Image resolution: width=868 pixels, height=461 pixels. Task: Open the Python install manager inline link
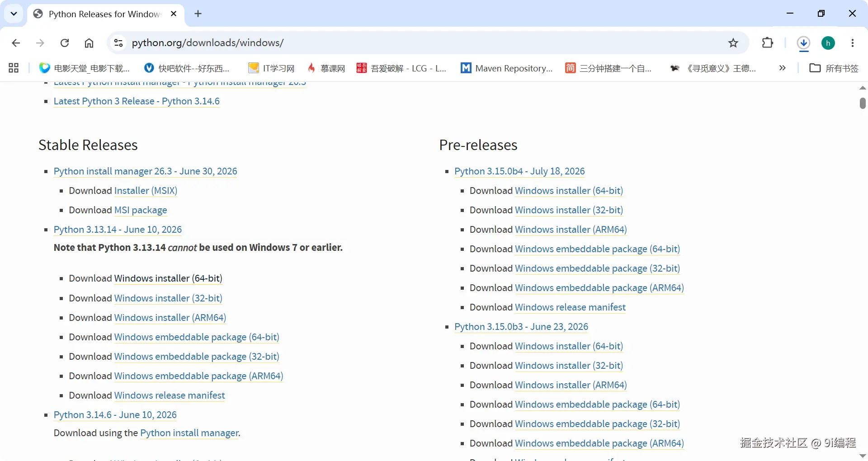coord(189,433)
